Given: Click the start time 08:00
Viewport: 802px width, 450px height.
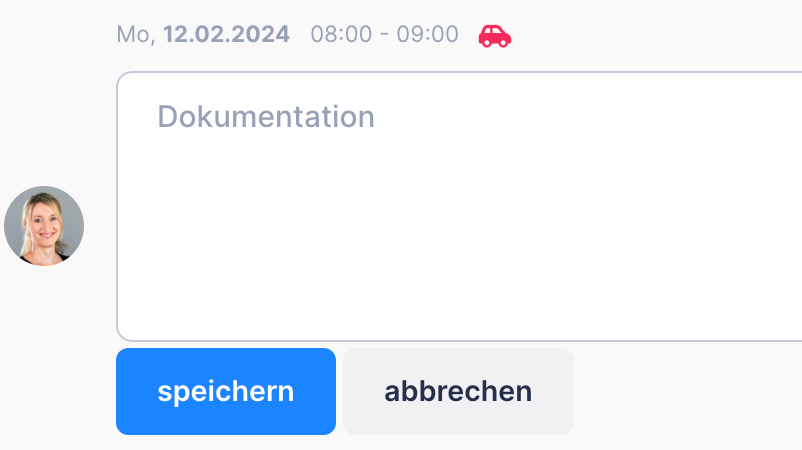Looking at the screenshot, I should 341,34.
